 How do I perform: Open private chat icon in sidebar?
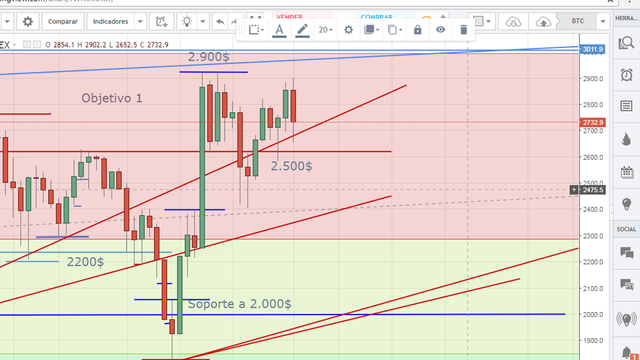click(x=626, y=284)
